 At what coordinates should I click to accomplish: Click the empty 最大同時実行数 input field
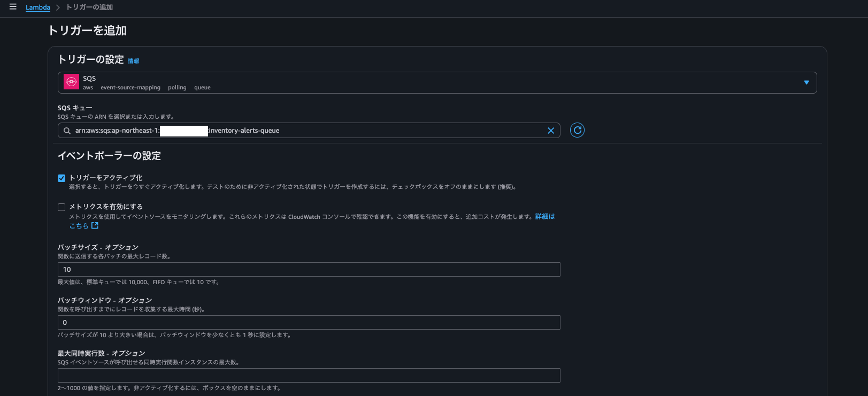point(309,376)
